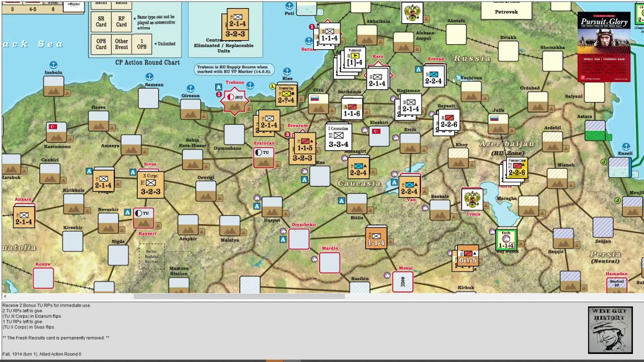Viewport: 644px width, 362px height.
Task: Select the Trabzon fortress space with RU marker
Action: coord(234,100)
